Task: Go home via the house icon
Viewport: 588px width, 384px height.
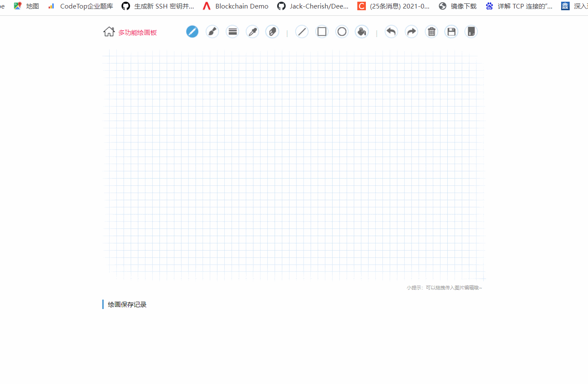Action: pos(109,32)
